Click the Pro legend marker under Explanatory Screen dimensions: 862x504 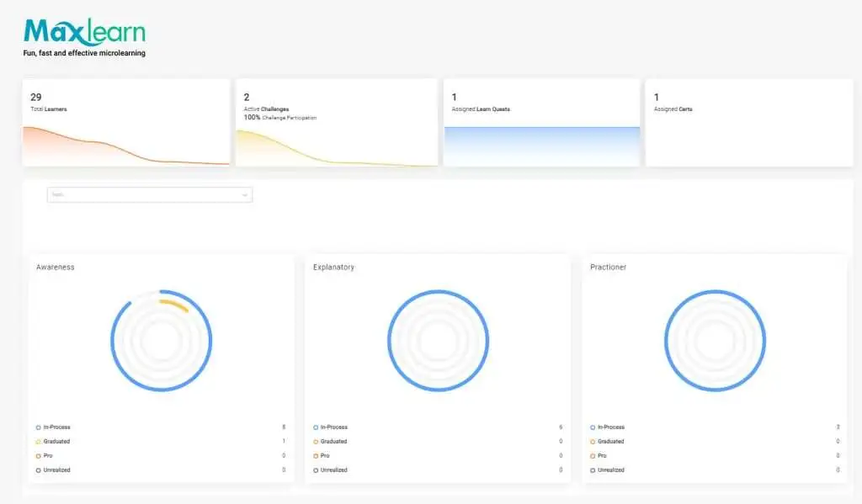point(315,455)
